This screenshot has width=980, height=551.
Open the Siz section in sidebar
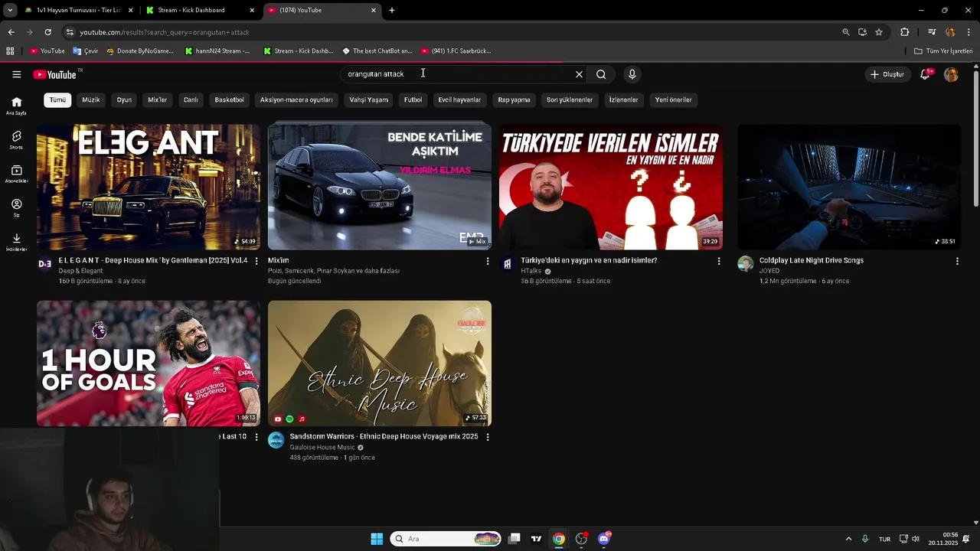pos(16,208)
